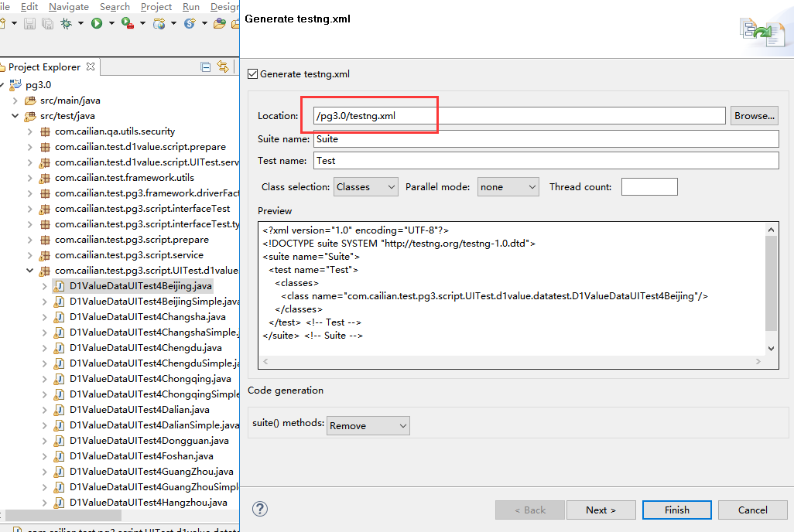Viewport: 794px width, 532px height.
Task: Open the Search menu
Action: tap(115, 7)
